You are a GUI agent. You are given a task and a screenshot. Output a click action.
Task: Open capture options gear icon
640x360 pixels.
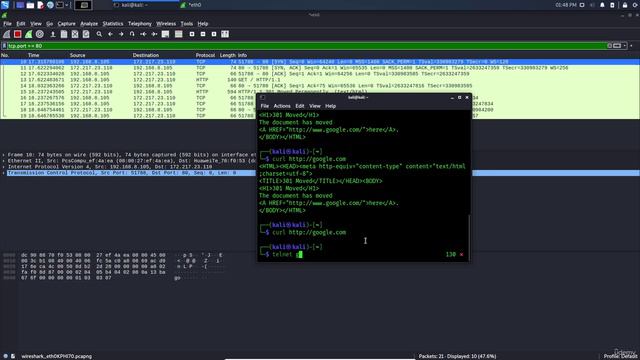tap(40, 34)
